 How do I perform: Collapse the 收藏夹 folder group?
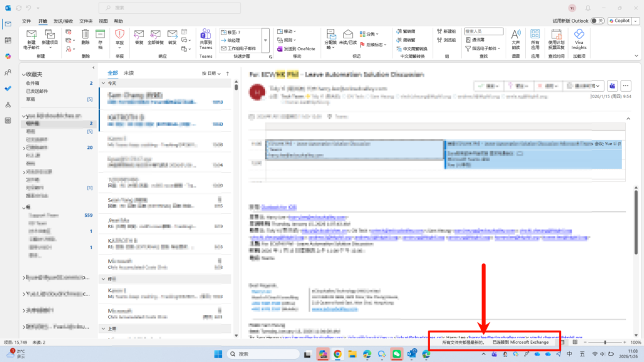(x=23, y=74)
